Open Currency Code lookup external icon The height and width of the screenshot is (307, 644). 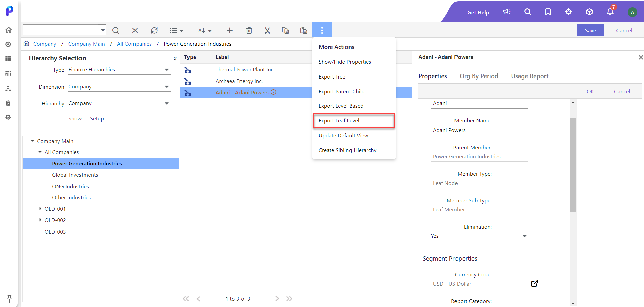click(x=534, y=283)
